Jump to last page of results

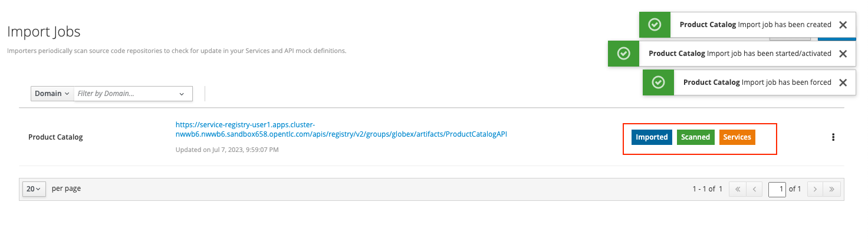point(832,189)
